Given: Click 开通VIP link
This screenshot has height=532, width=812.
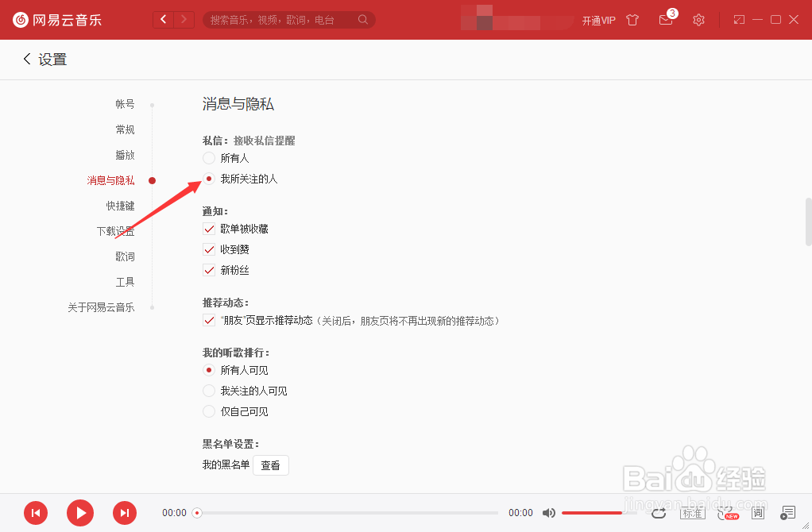Looking at the screenshot, I should (x=598, y=21).
